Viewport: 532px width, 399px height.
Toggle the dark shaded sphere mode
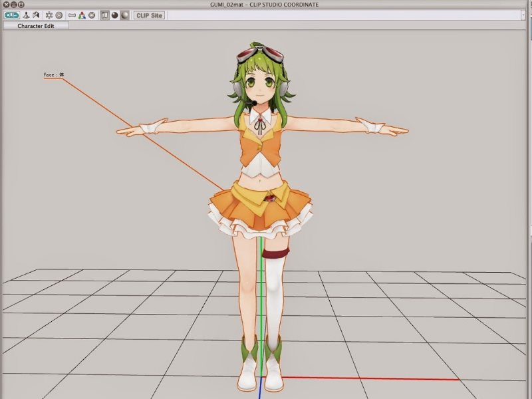point(114,15)
